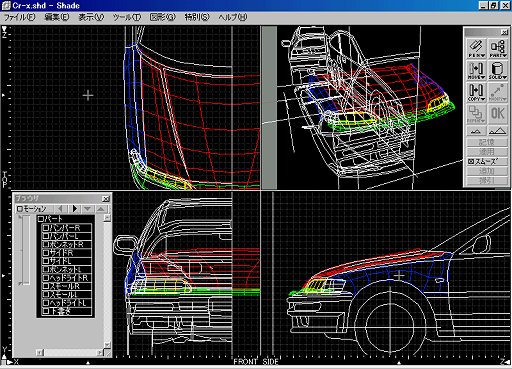
Task: Click the greyed MODIFY tool icon
Action: [x=498, y=92]
